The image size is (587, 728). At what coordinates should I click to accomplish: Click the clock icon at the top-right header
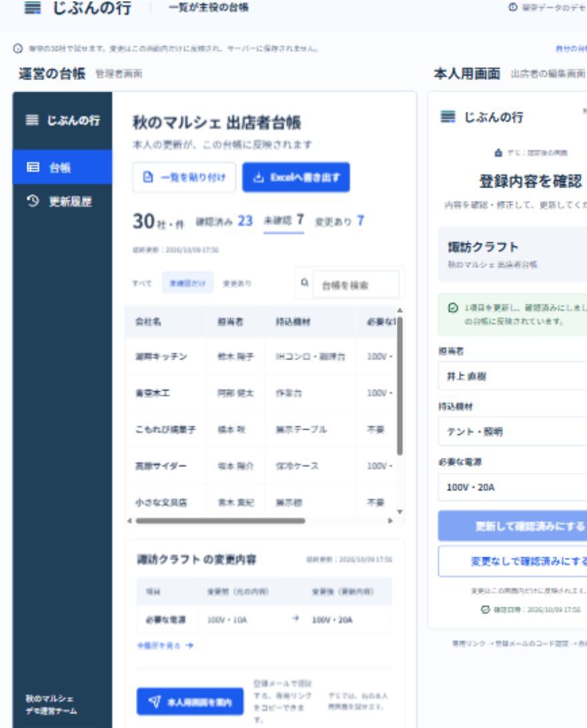(x=513, y=7)
